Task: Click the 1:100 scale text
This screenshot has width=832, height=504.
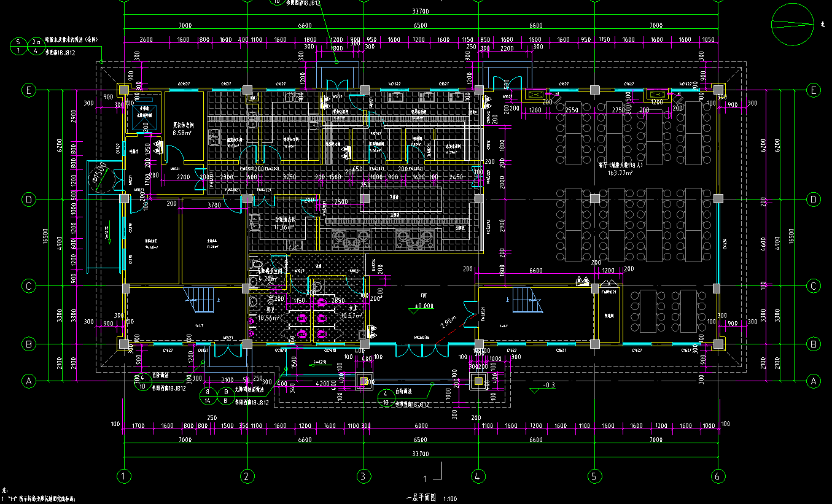Action: click(x=450, y=499)
